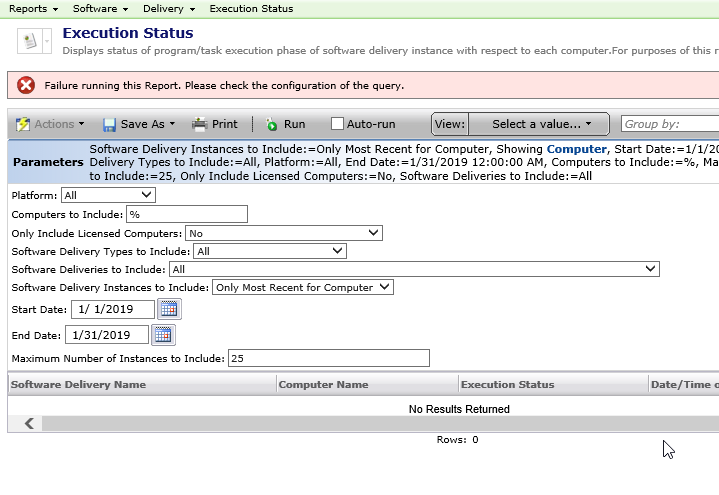Open the Actions toolbar menu
Viewport: 719px width, 495px height.
pos(52,125)
